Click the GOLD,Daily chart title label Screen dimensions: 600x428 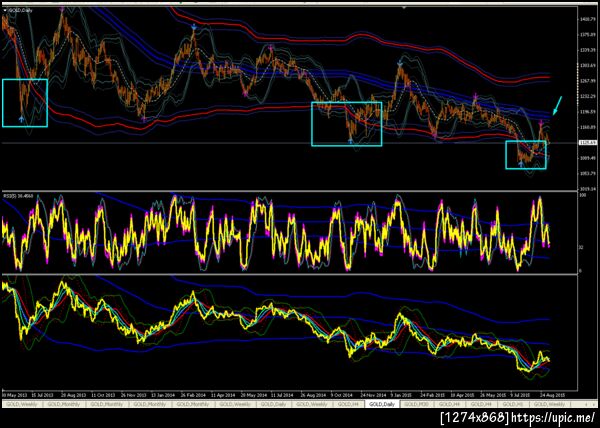[20, 11]
